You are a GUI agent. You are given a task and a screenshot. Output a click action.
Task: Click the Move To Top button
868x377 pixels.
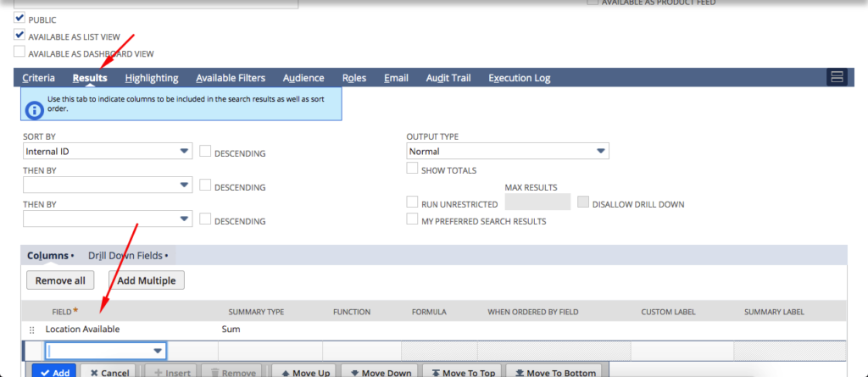pyautogui.click(x=462, y=371)
